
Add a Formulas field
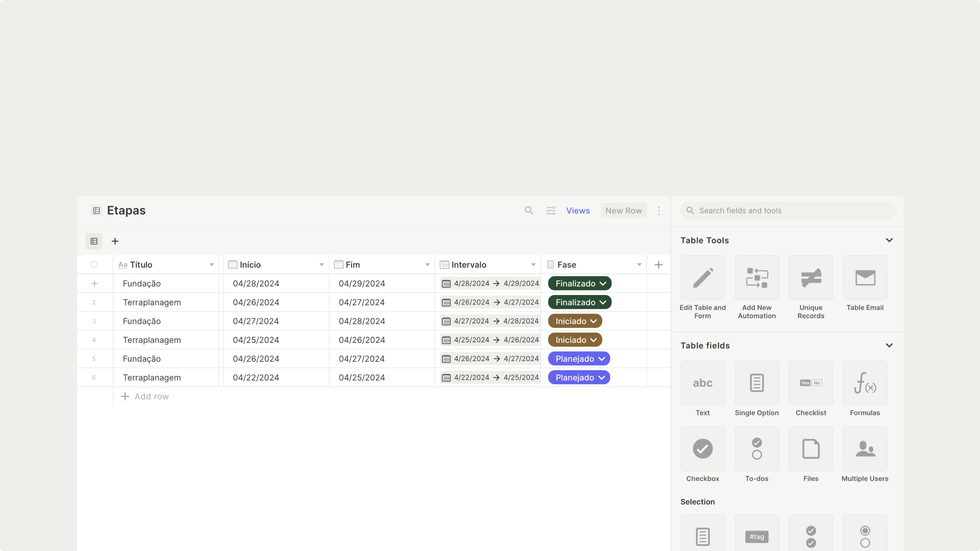coord(865,383)
